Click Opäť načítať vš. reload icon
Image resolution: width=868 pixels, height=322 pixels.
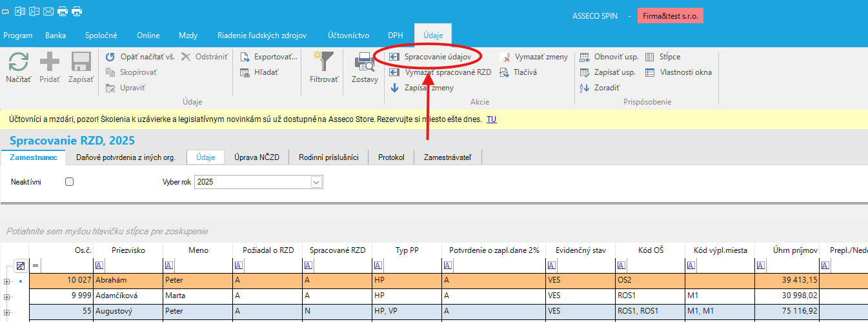pyautogui.click(x=111, y=57)
